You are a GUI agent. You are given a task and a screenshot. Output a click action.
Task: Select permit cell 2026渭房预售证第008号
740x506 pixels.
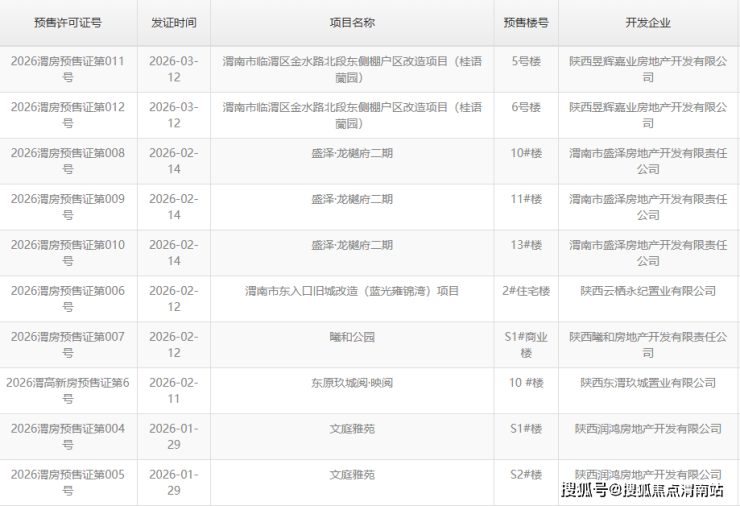(x=68, y=161)
